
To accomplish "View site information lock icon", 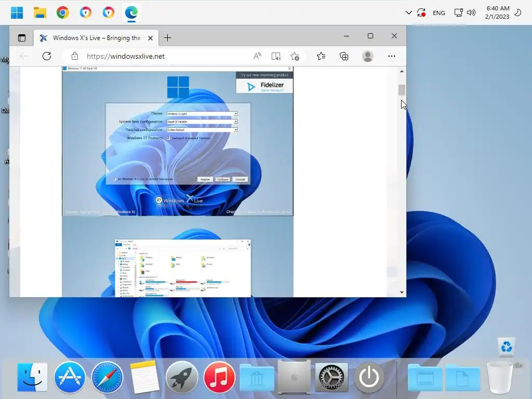I will tap(75, 56).
